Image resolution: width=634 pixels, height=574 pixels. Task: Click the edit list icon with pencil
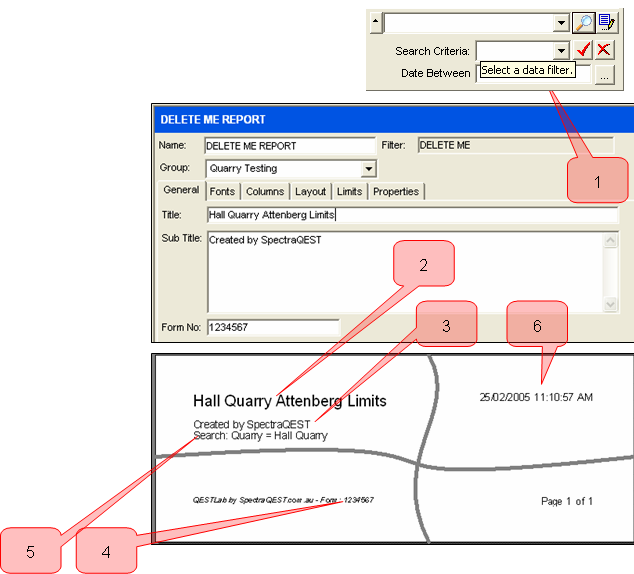coord(606,22)
